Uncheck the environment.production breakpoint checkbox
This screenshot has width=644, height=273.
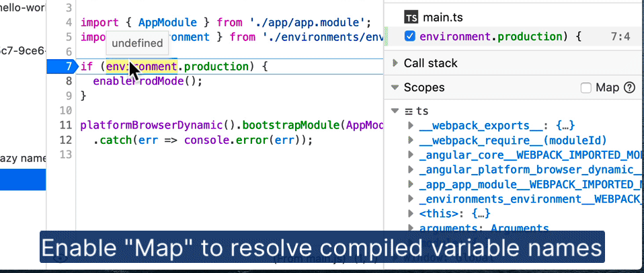click(410, 36)
